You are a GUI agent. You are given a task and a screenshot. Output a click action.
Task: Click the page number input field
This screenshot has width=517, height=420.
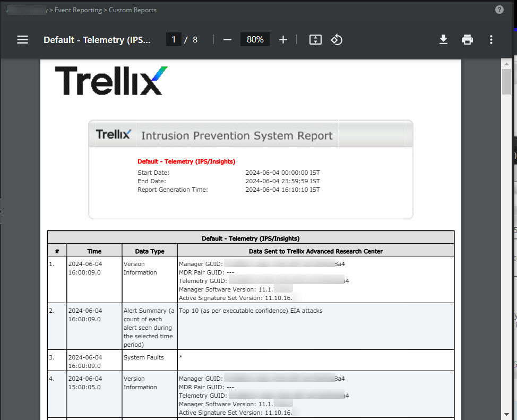pyautogui.click(x=174, y=40)
